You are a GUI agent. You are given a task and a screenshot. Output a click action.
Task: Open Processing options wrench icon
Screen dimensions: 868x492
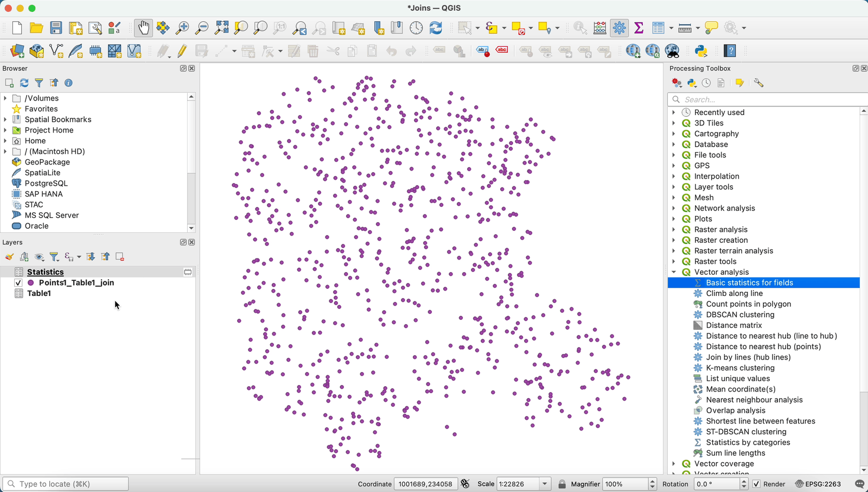pos(758,83)
